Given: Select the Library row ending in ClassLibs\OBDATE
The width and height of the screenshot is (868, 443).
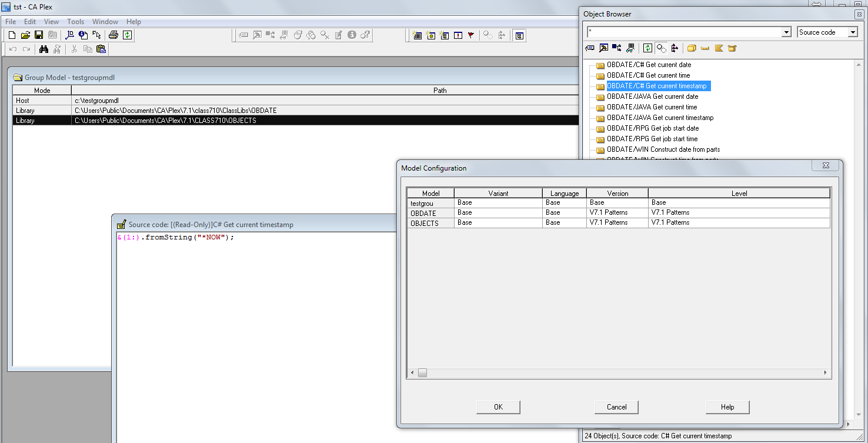Looking at the screenshot, I should (296, 111).
